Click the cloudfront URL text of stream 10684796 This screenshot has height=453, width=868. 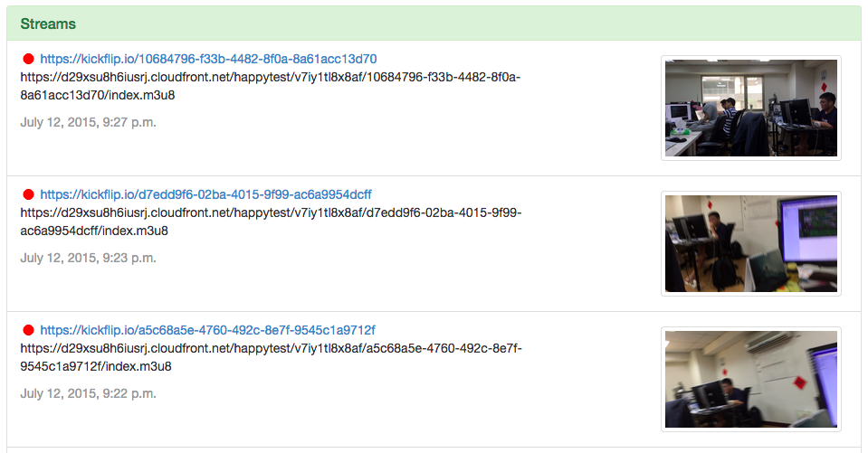point(270,78)
